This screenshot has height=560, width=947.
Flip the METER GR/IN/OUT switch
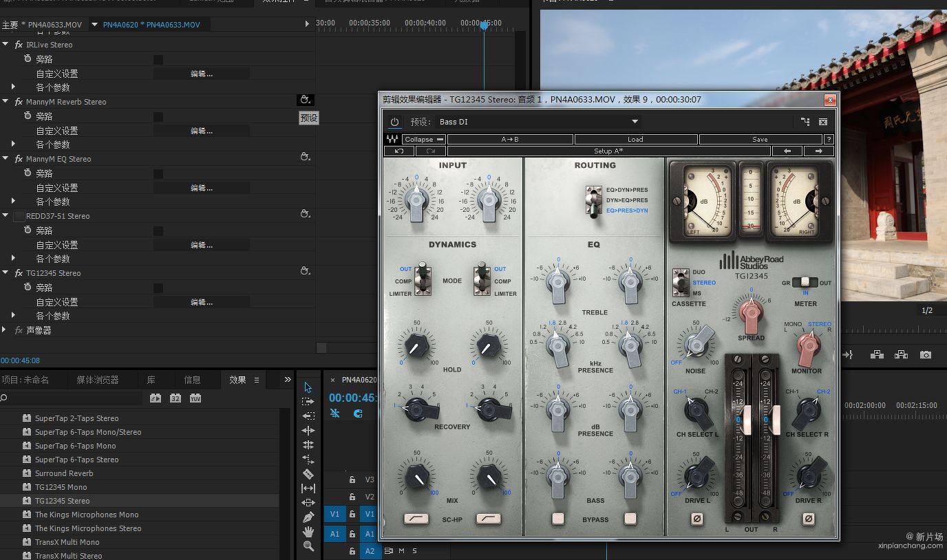[805, 282]
